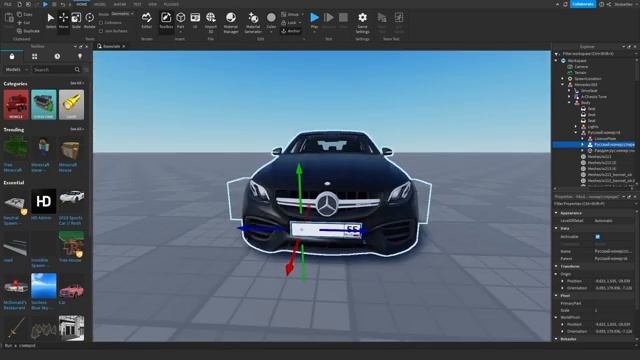Open the VIEW ribbon tab
This screenshot has height=360, width=640.
coord(152,4)
